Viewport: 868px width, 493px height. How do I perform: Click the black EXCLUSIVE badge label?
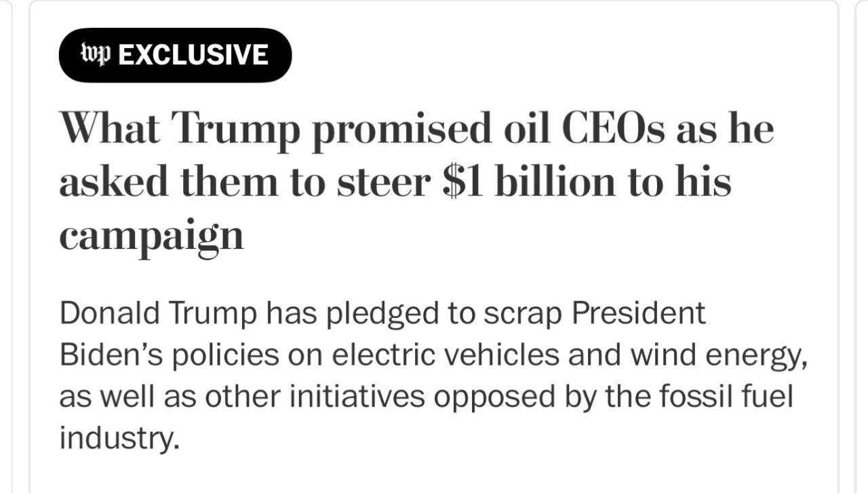tap(175, 55)
